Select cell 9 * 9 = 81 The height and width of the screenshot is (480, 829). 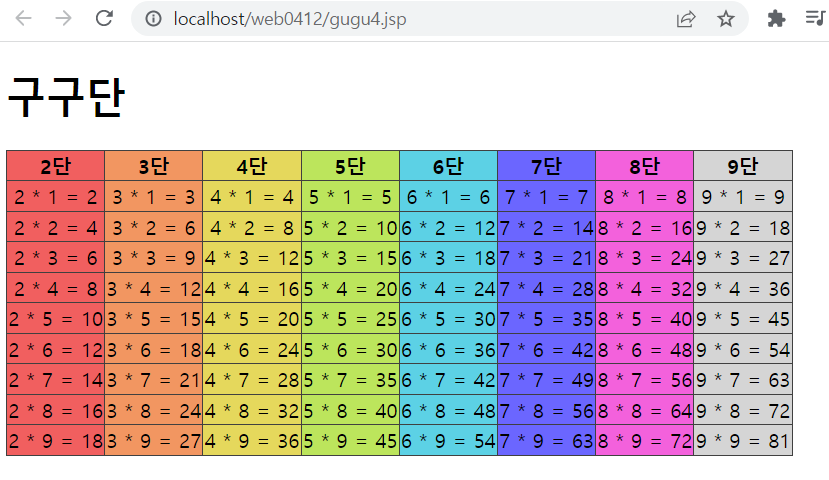click(x=743, y=440)
